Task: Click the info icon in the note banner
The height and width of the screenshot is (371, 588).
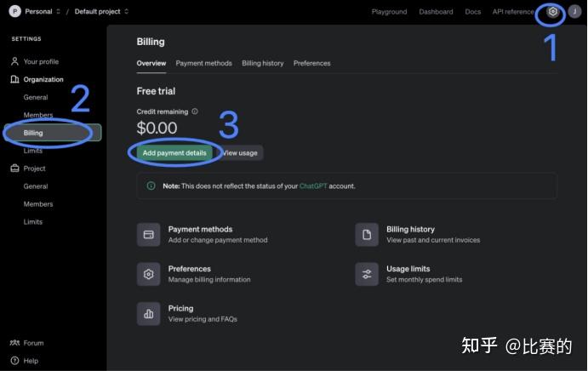Action: (x=151, y=185)
